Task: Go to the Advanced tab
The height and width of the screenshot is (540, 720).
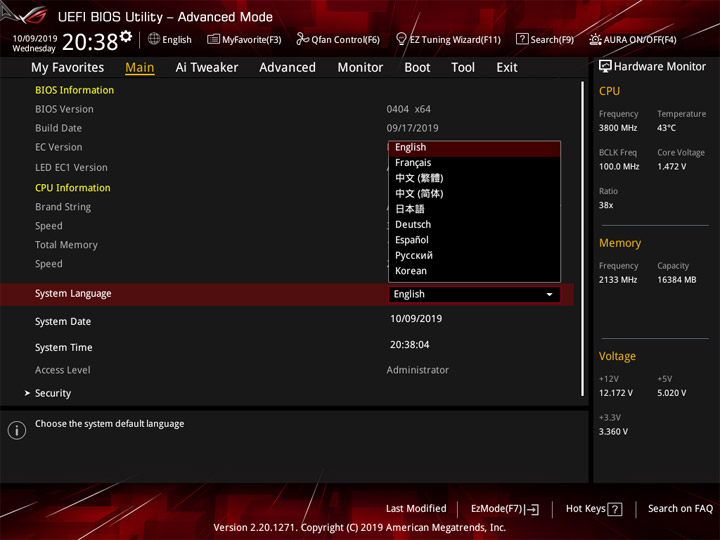Action: point(287,68)
